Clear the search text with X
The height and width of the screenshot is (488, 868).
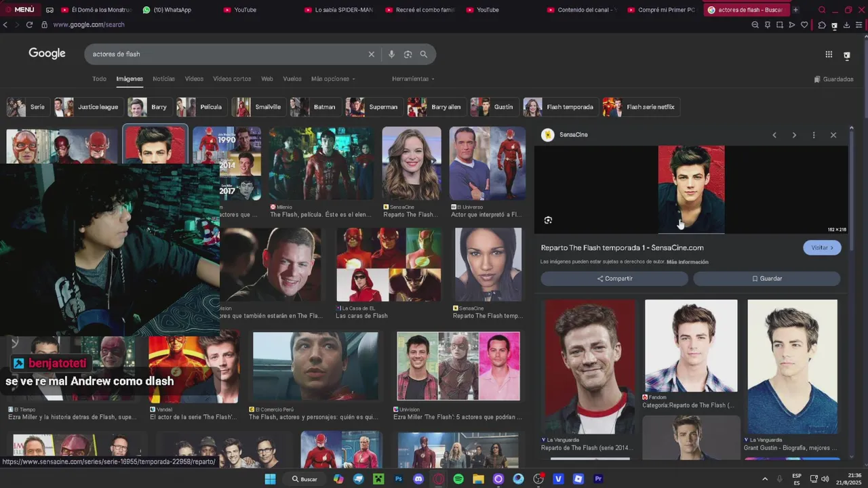click(x=371, y=54)
